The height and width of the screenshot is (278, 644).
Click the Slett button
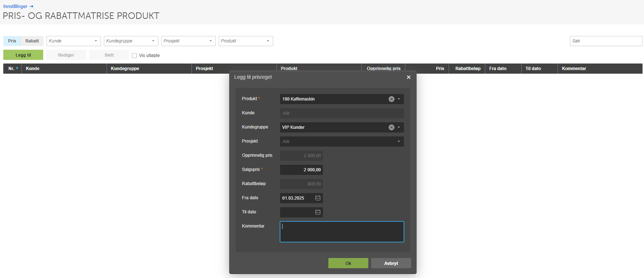point(109,55)
